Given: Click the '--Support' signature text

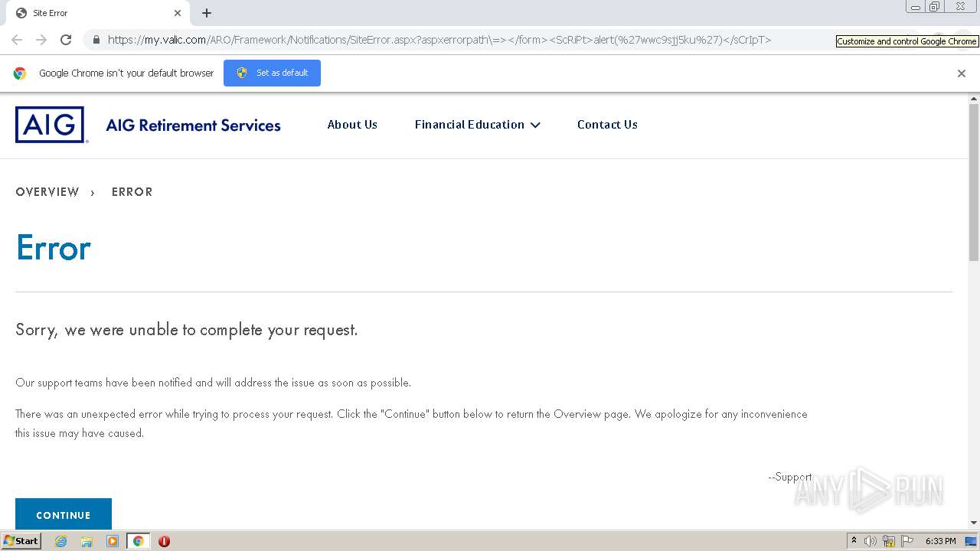Looking at the screenshot, I should click(x=789, y=477).
